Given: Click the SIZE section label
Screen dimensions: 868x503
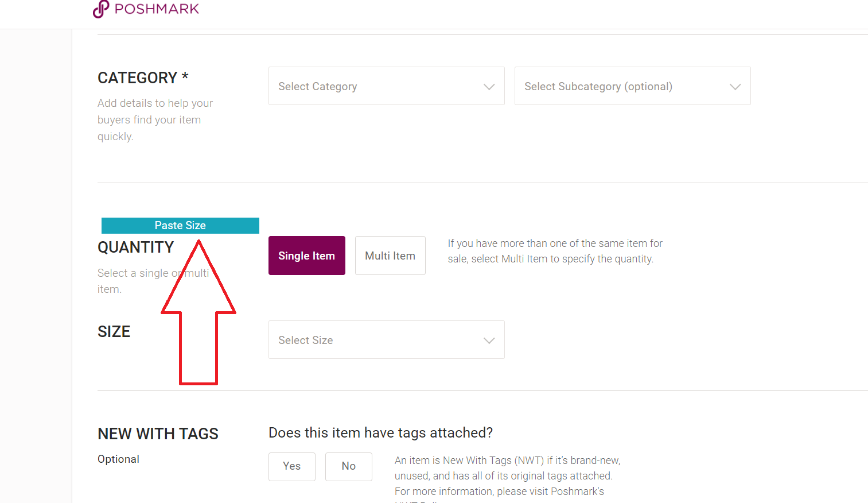Looking at the screenshot, I should pos(114,331).
